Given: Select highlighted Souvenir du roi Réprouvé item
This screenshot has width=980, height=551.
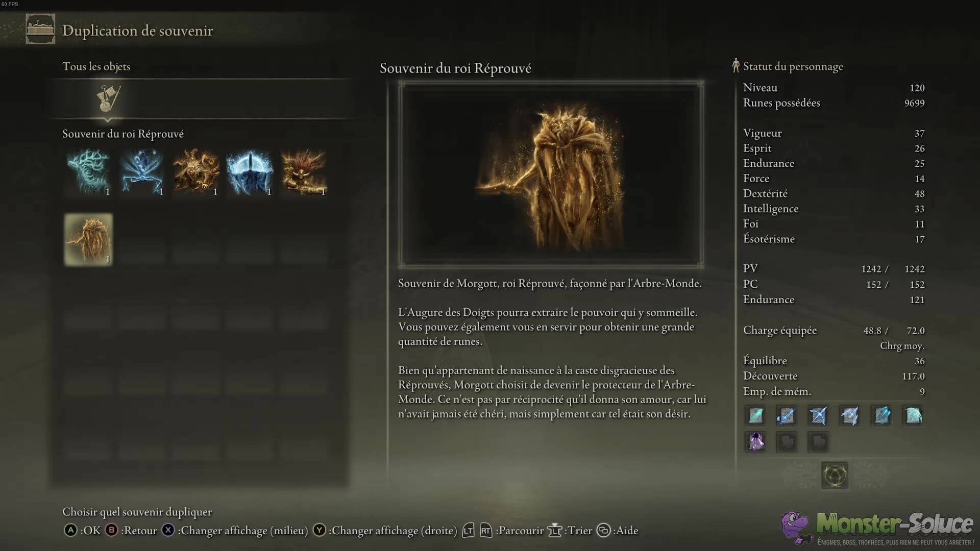Looking at the screenshot, I should [88, 239].
